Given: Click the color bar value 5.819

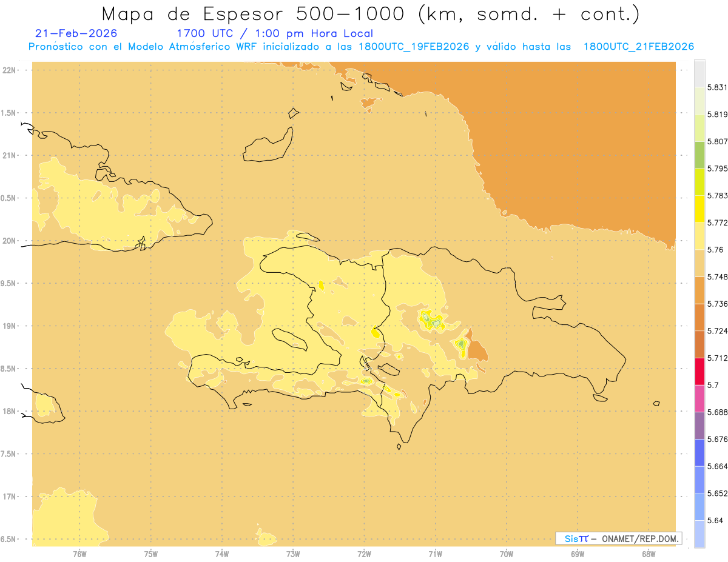Looking at the screenshot, I should pyautogui.click(x=717, y=114).
